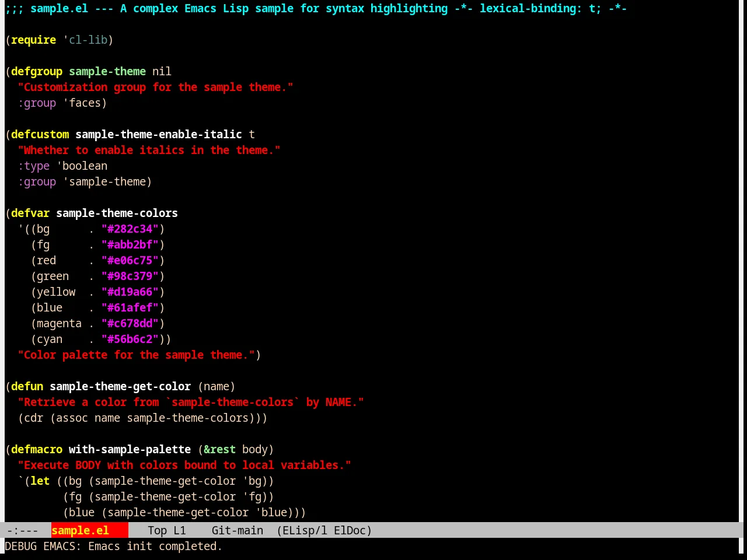Click the 'require' keyword
Viewport: 747px width, 560px height.
click(x=33, y=40)
